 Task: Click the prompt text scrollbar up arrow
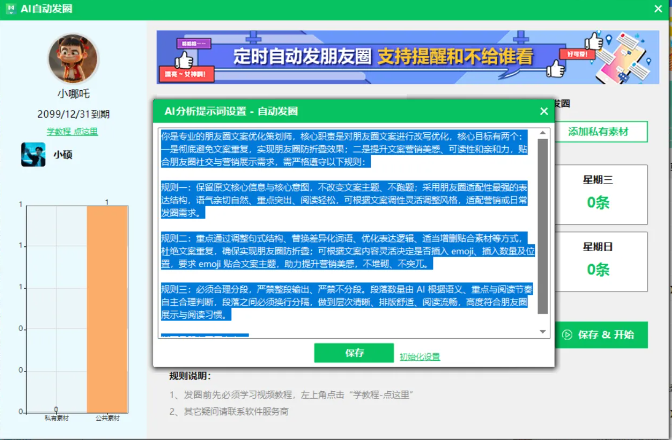(543, 133)
